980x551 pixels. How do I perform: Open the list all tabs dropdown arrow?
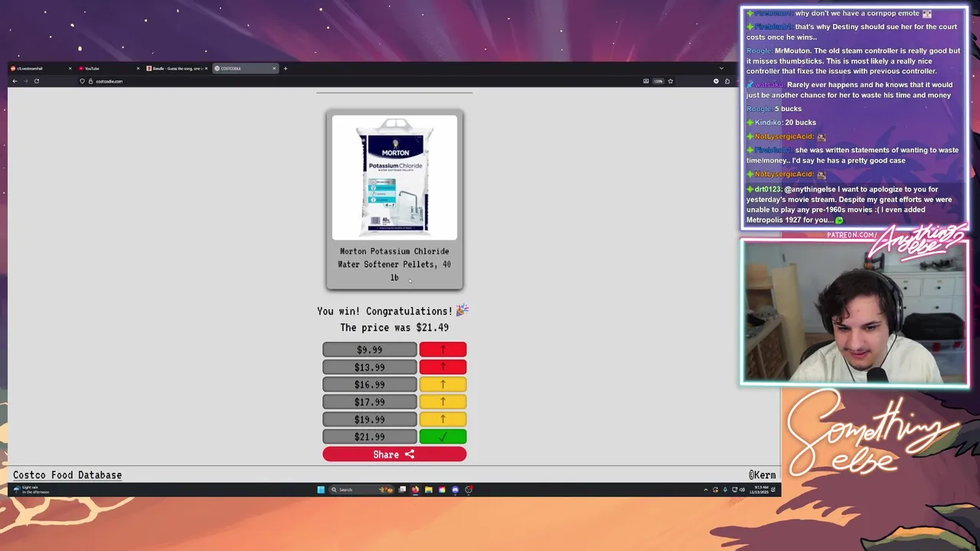[721, 68]
